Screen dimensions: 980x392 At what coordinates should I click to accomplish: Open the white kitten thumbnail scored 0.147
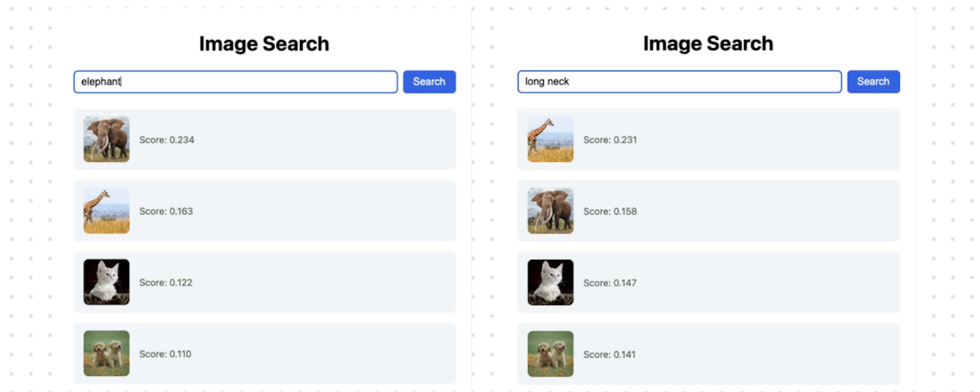click(550, 283)
